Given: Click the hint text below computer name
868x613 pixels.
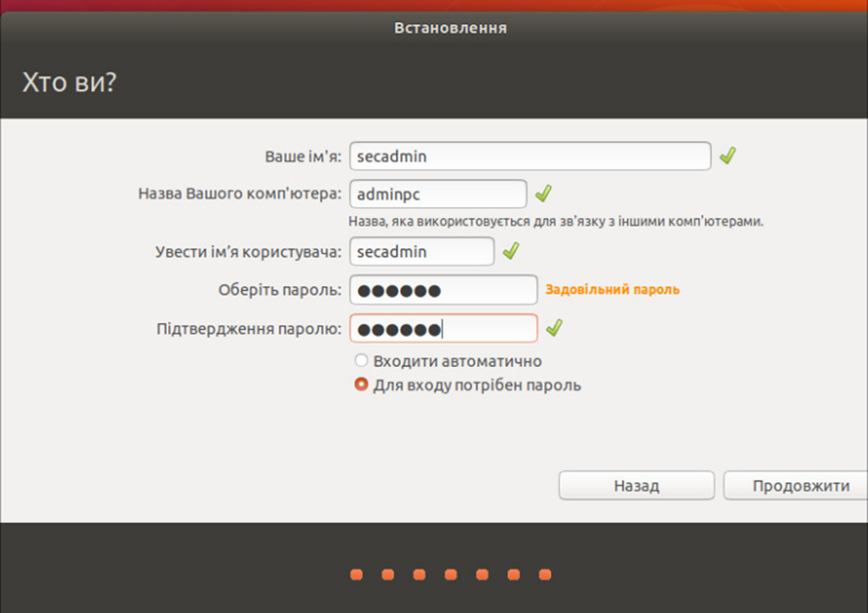Looking at the screenshot, I should (x=555, y=222).
